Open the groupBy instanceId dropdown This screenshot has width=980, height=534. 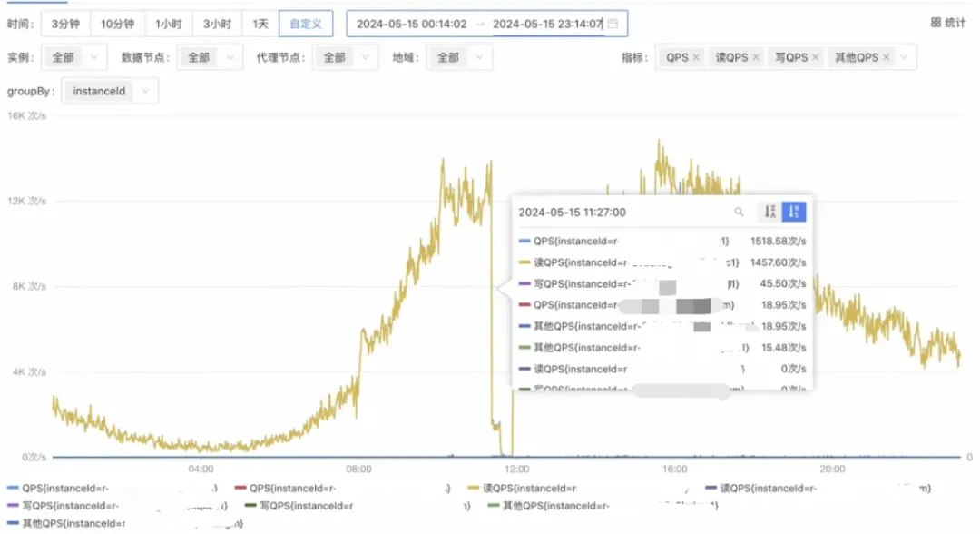[x=110, y=92]
